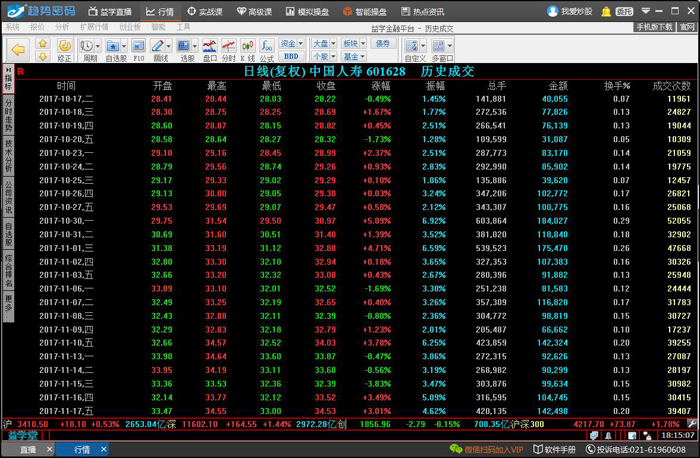Click the 债券 bonds button
This screenshot has height=458, width=700.
tap(383, 44)
